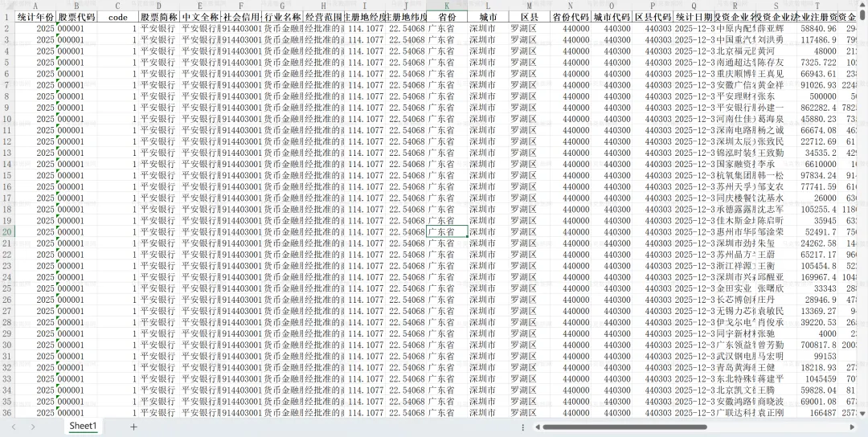Screen dimensions: 868x437
Task: Click the 统计日期 header cell
Action: coord(694,17)
